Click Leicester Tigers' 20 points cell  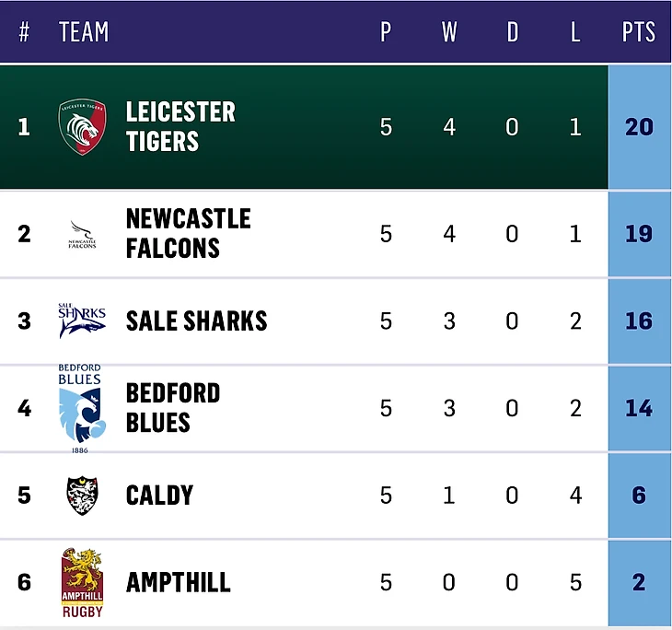(639, 126)
